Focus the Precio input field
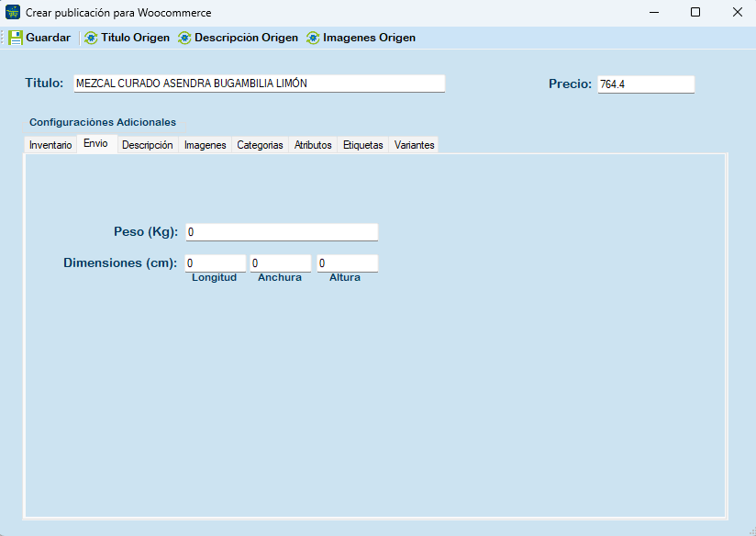The image size is (756, 536). (645, 84)
